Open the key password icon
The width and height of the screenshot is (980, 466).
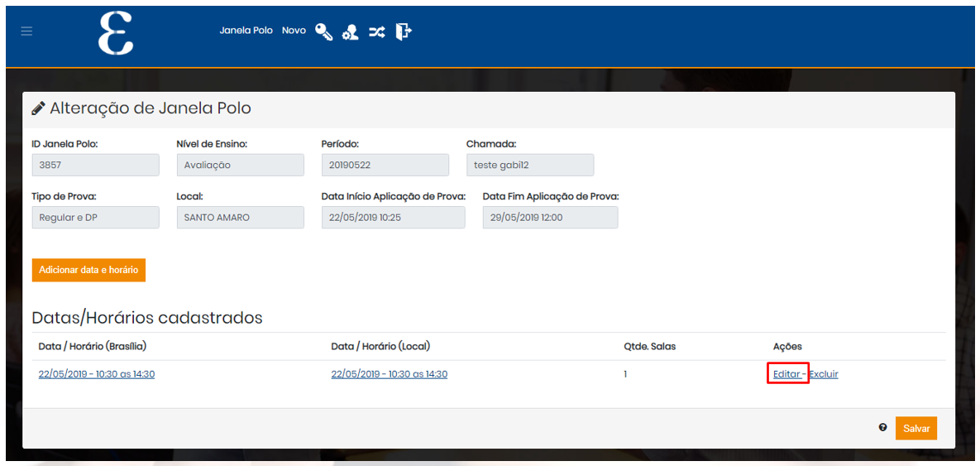coord(323,32)
